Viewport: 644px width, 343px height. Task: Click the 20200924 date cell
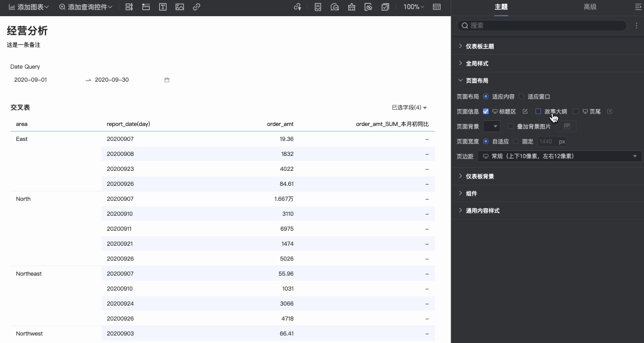coord(120,304)
